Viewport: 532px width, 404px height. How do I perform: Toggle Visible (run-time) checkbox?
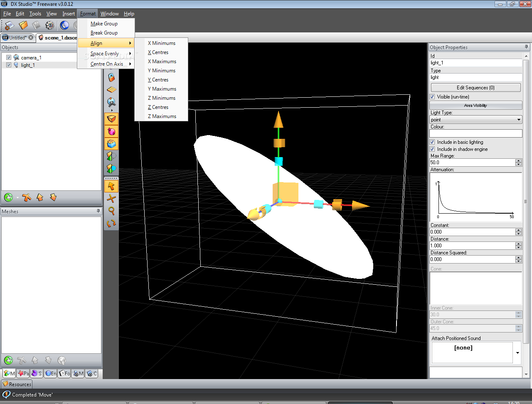[432, 97]
